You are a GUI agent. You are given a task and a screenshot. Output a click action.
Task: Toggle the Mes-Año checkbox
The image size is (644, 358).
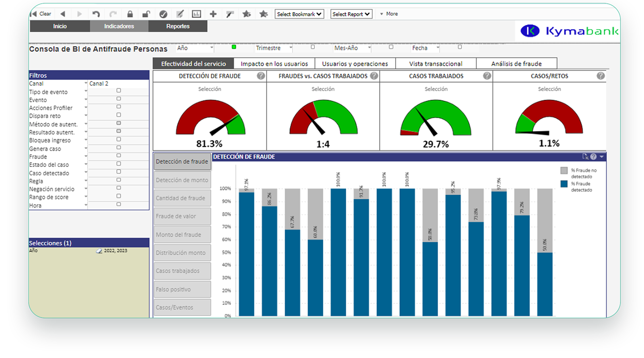click(x=391, y=47)
